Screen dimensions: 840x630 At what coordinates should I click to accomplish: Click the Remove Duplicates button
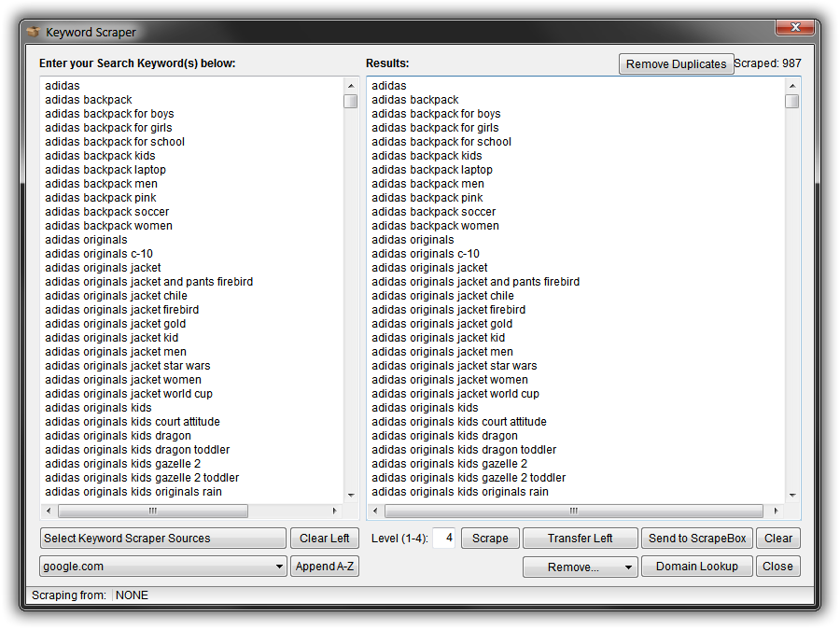676,64
